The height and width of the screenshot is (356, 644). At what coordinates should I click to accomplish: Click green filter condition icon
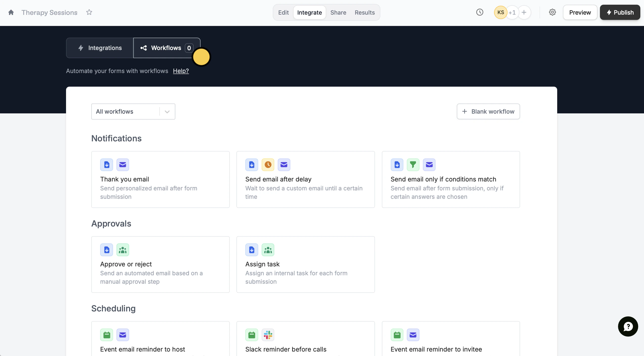point(413,165)
